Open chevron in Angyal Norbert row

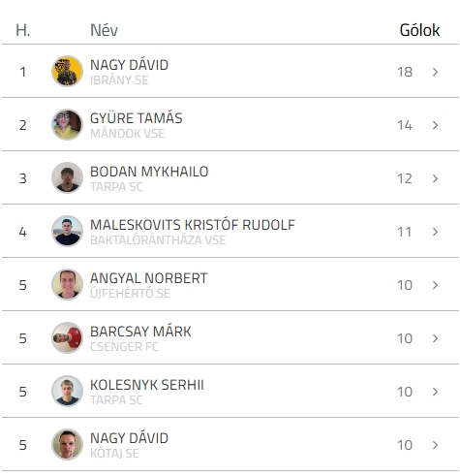pyautogui.click(x=435, y=285)
